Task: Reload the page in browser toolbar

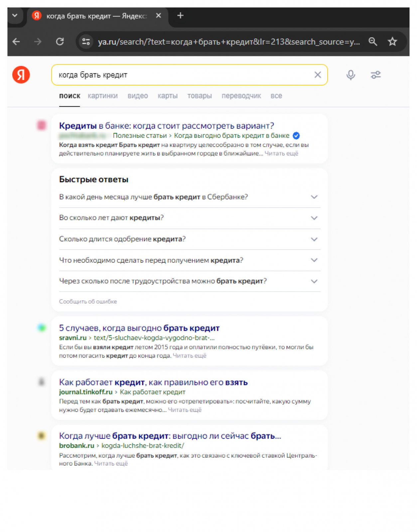Action: (60, 42)
